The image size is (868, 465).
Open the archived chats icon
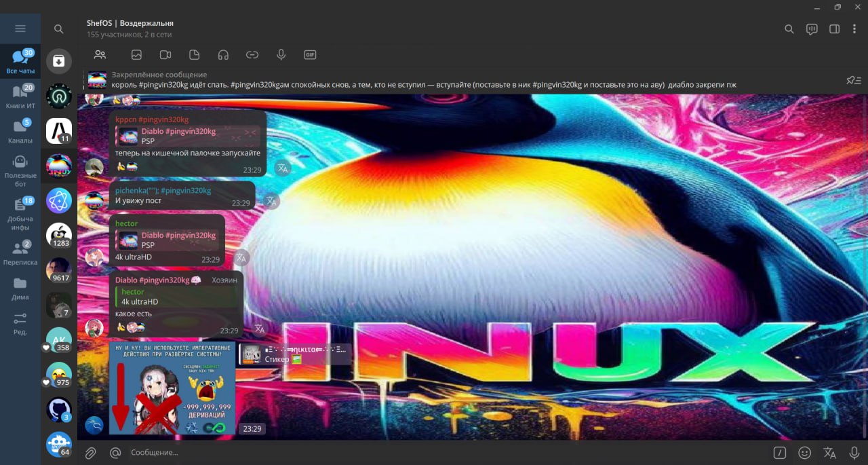click(x=59, y=62)
